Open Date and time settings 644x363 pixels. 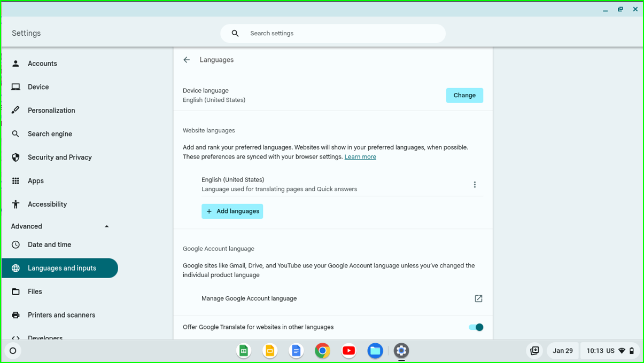[49, 244]
